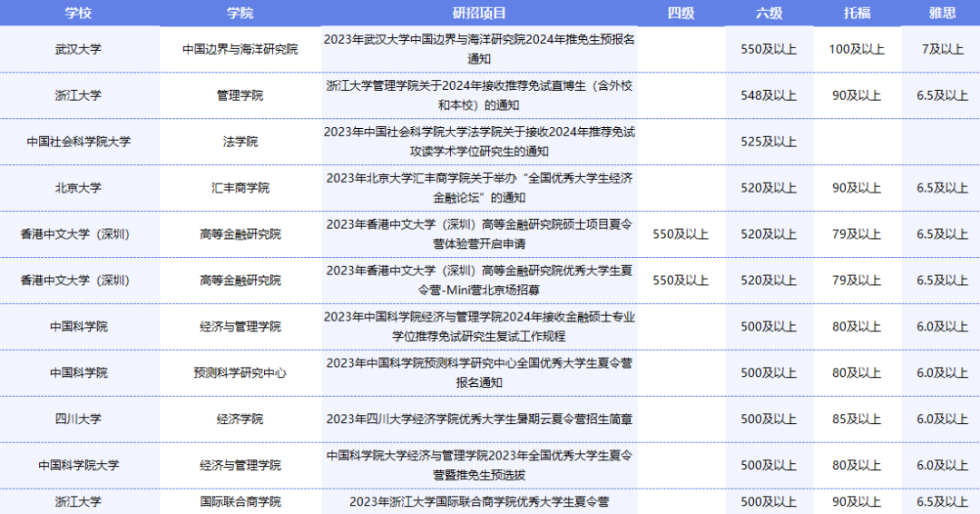980x514 pixels.
Task: Select the 100及以上 托福 cell
Action: (857, 49)
